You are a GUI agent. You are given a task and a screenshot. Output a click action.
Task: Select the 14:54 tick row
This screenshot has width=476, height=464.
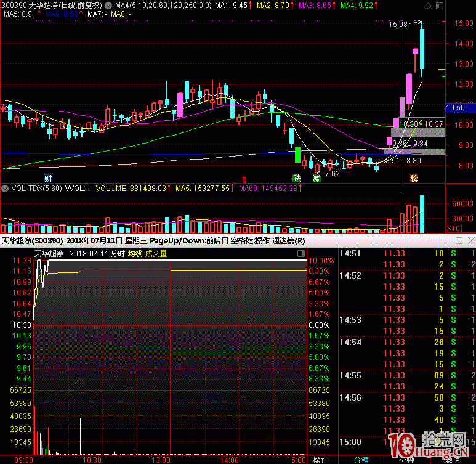[407, 342]
